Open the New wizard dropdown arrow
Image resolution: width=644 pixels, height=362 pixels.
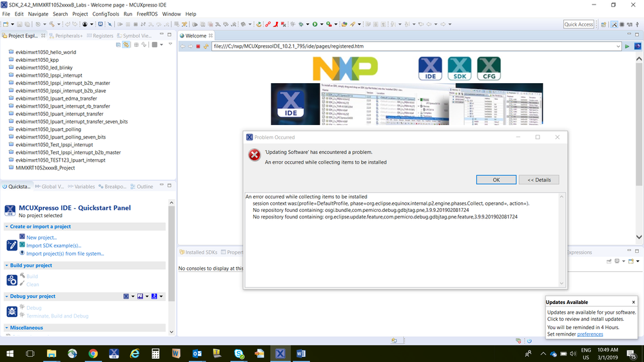(12, 24)
